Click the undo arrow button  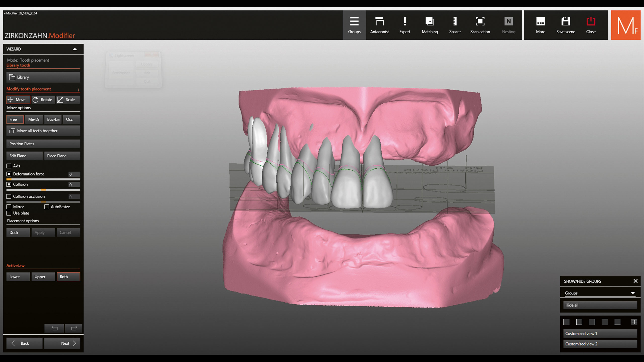point(54,328)
